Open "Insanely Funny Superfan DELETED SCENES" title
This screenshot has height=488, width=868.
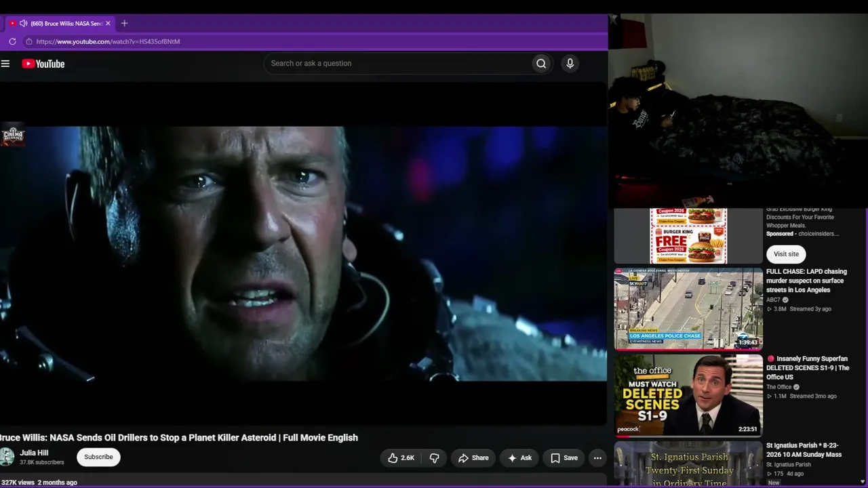(x=808, y=368)
